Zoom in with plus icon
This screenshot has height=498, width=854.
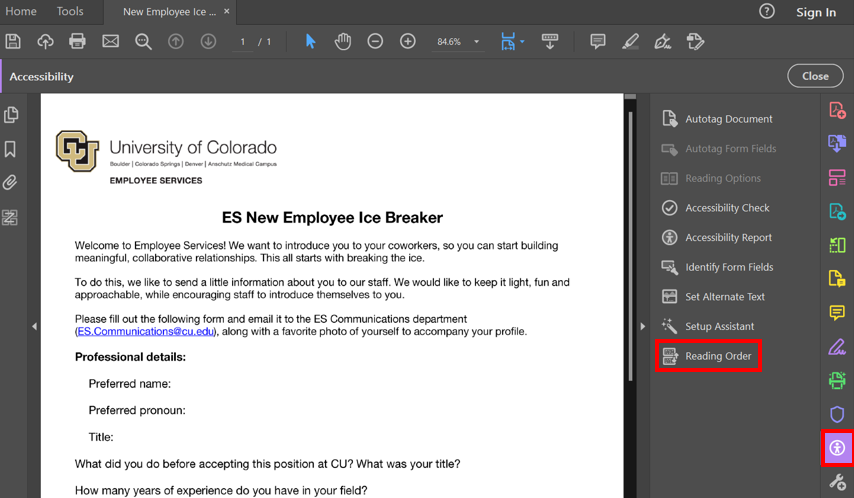(408, 41)
